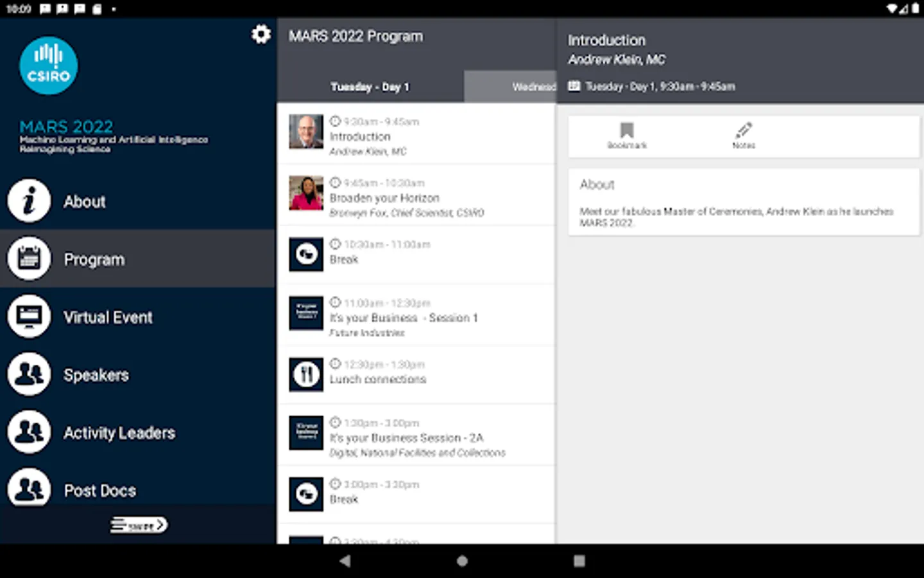Select It's your Business Session - 2A
Screen dimensions: 924x578
click(x=416, y=435)
